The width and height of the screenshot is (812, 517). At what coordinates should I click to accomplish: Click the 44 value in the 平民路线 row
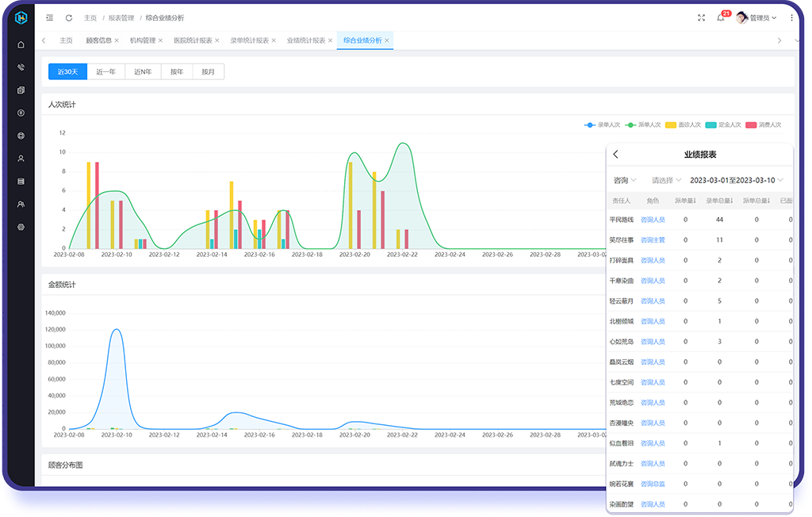719,220
